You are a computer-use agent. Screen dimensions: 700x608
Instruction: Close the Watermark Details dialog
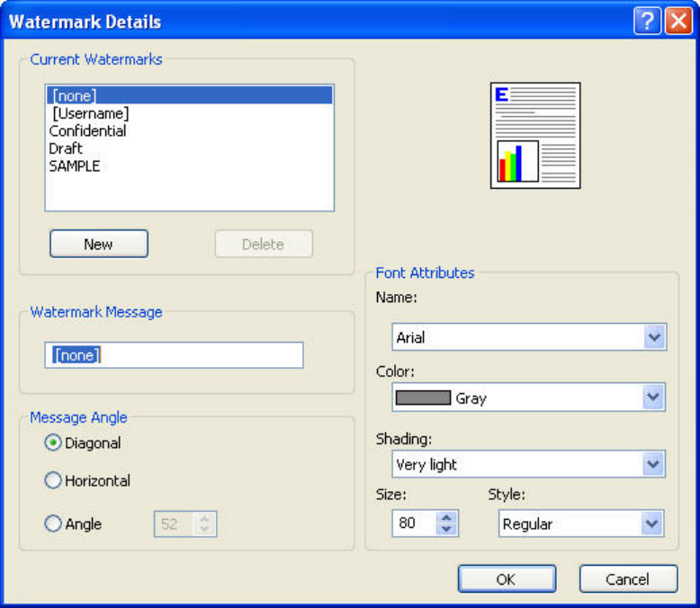pyautogui.click(x=678, y=22)
